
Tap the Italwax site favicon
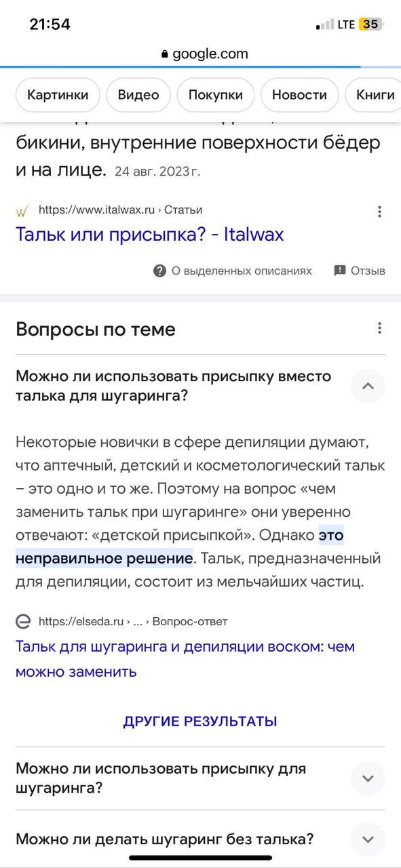point(22,210)
